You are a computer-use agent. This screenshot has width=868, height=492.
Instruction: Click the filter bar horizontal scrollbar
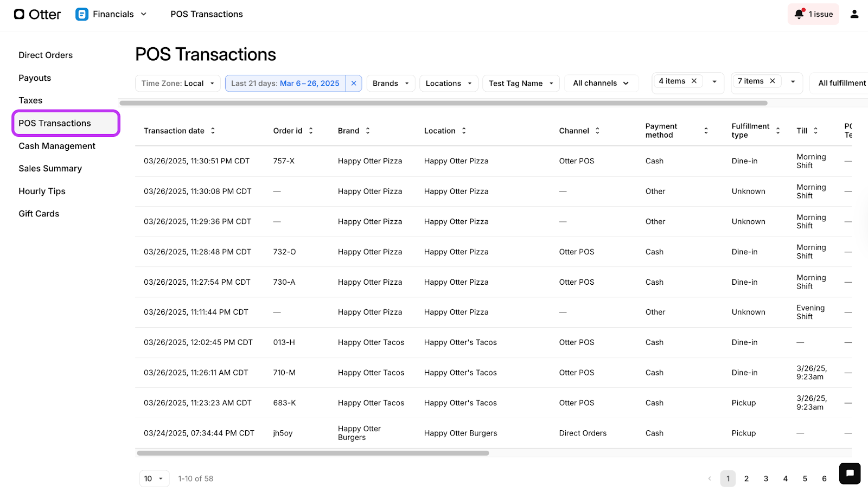pyautogui.click(x=443, y=103)
